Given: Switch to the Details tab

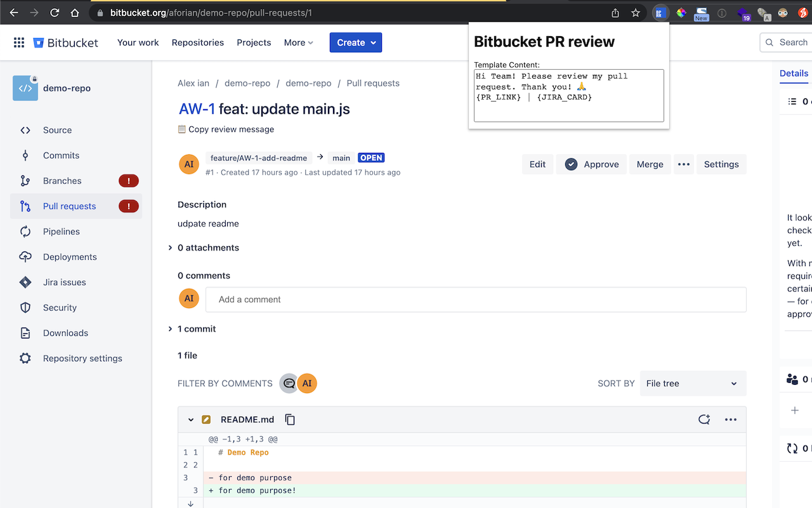Looking at the screenshot, I should [x=794, y=74].
